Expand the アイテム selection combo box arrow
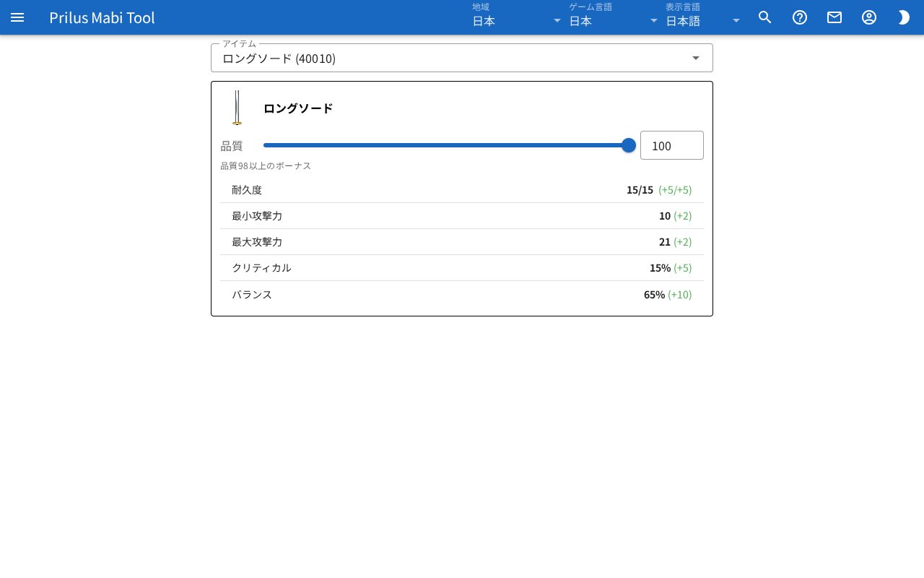The width and height of the screenshot is (924, 578). coord(696,58)
